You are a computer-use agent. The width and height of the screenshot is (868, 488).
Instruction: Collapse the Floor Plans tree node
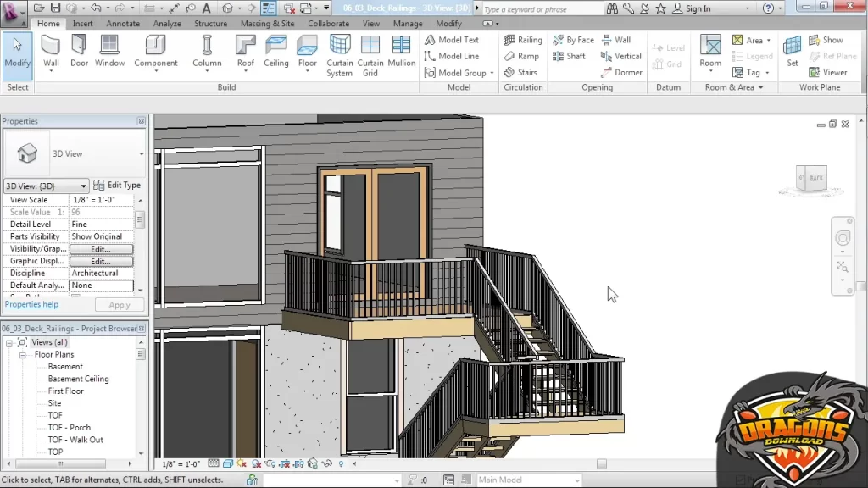point(25,355)
